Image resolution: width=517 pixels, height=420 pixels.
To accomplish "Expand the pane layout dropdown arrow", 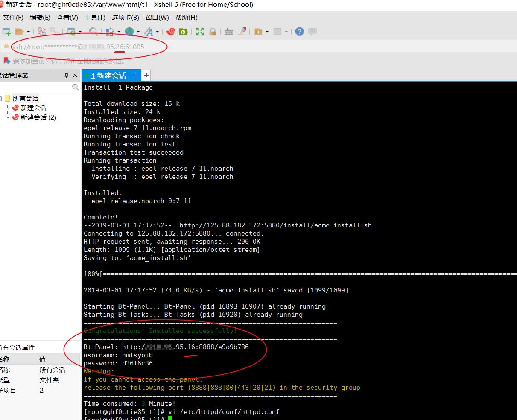I will point(286,32).
